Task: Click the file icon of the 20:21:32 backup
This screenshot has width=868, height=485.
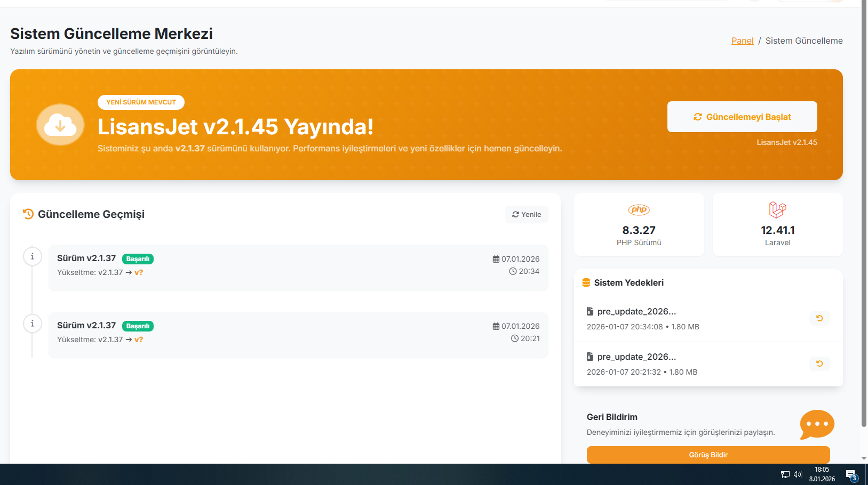Action: point(590,357)
